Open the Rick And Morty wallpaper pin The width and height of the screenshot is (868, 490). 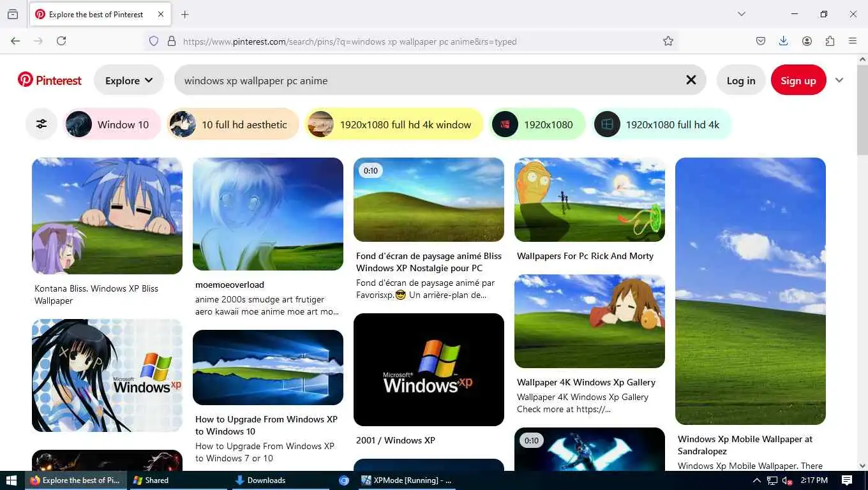point(590,200)
